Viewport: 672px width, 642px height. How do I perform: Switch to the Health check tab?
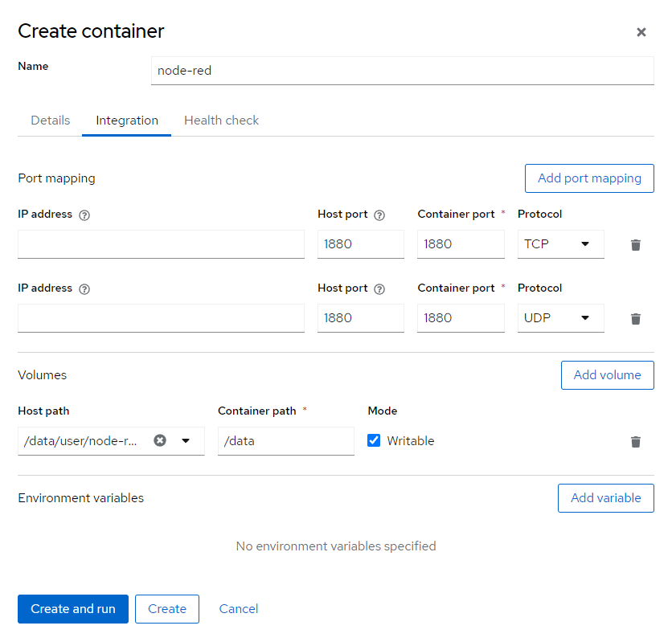click(221, 121)
